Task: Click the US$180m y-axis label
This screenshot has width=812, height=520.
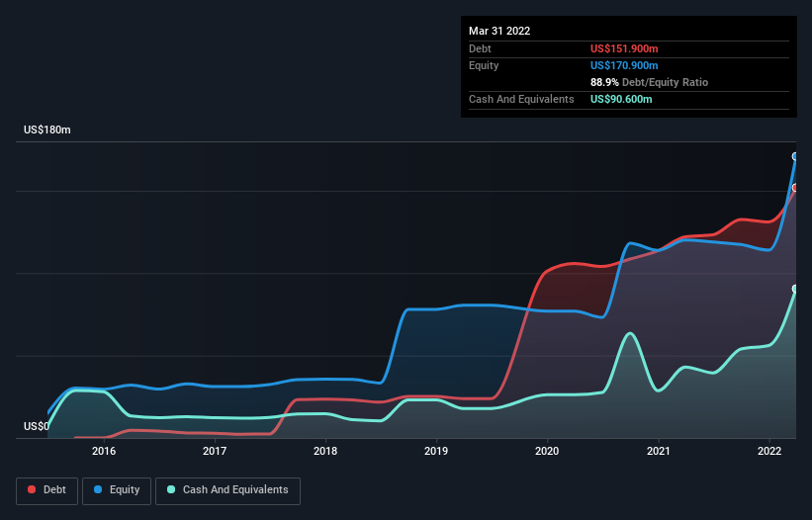Action: (47, 130)
